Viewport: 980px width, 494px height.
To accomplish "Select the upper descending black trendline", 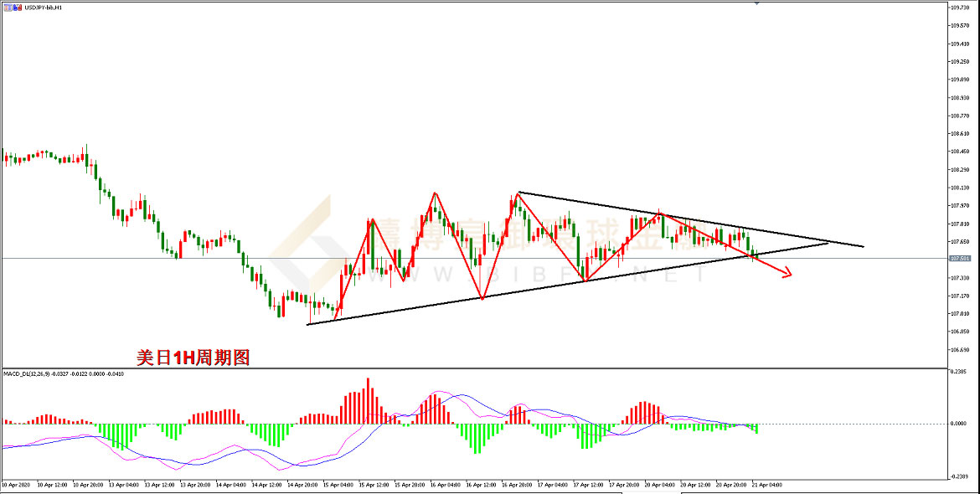I will pyautogui.click(x=687, y=219).
